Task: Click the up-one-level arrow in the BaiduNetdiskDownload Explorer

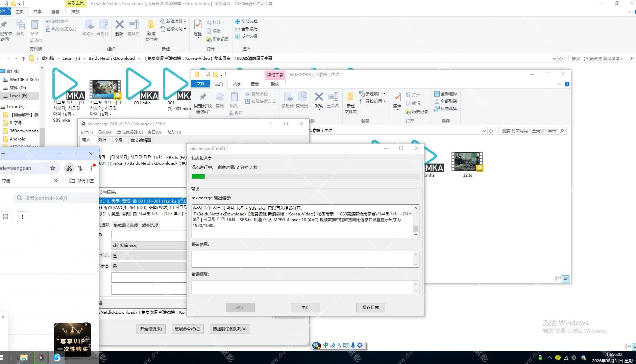Action: tap(23, 58)
